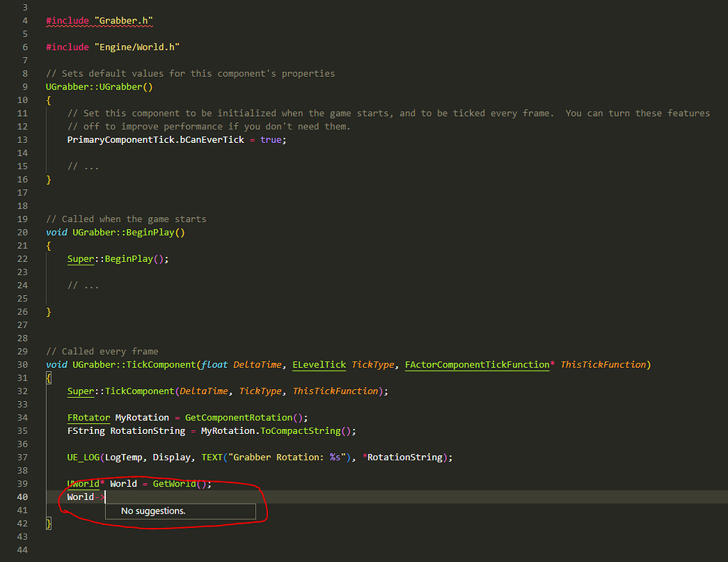Image resolution: width=728 pixels, height=562 pixels.
Task: Click the bCanEverTick property assignment
Action: 212,140
